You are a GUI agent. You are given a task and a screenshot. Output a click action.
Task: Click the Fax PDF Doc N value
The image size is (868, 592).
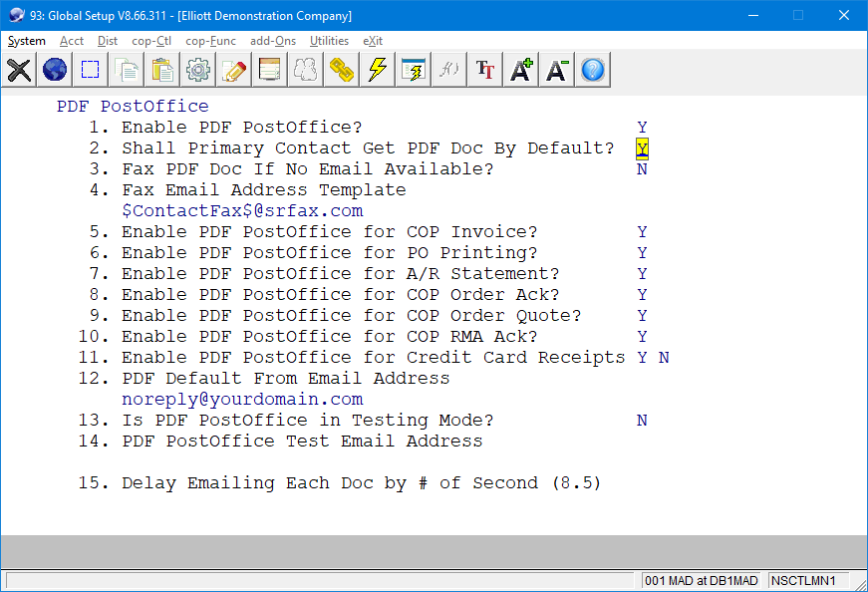click(643, 169)
